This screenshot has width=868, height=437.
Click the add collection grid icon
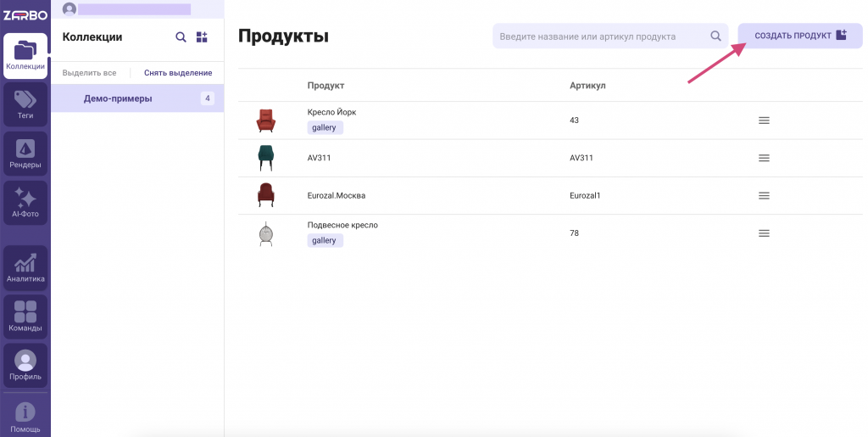[x=202, y=37]
